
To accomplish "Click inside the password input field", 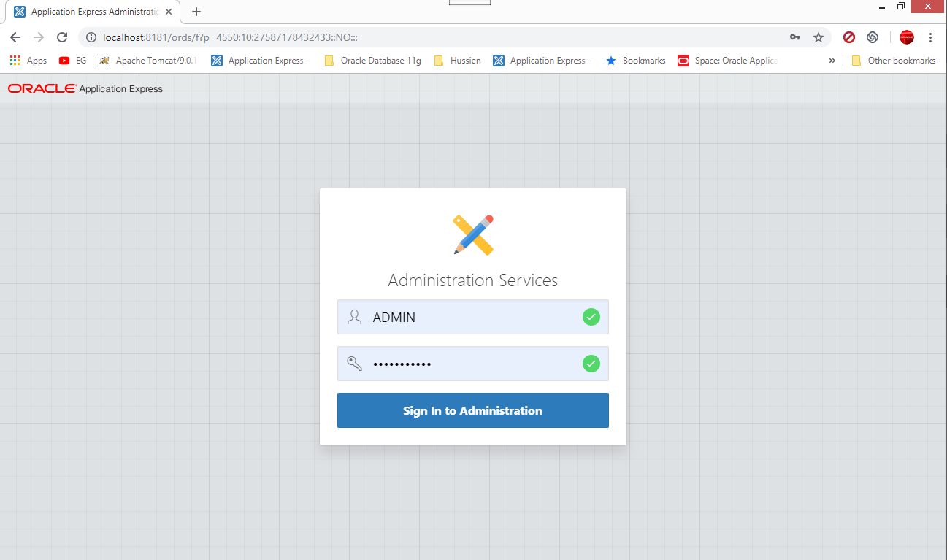I will [x=467, y=364].
